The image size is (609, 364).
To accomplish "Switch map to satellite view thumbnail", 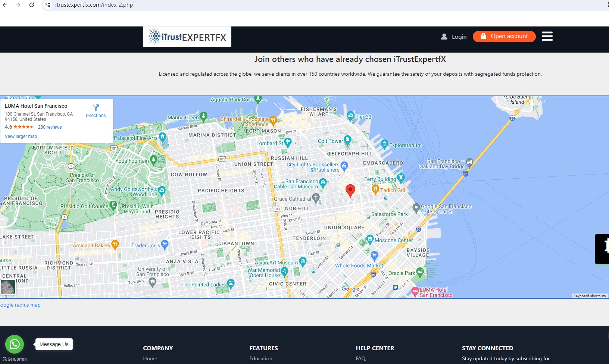I will (8, 287).
